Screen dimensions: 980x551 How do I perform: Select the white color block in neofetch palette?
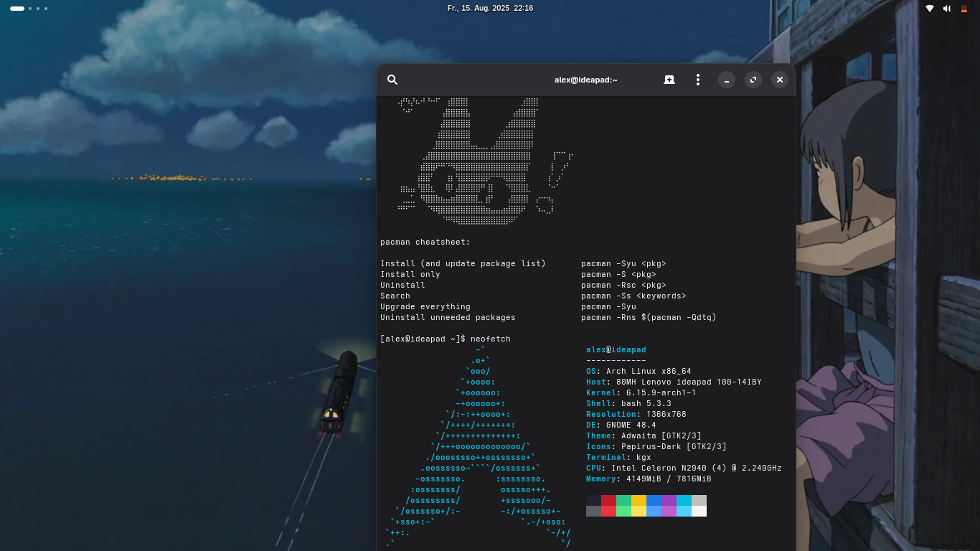click(x=699, y=511)
